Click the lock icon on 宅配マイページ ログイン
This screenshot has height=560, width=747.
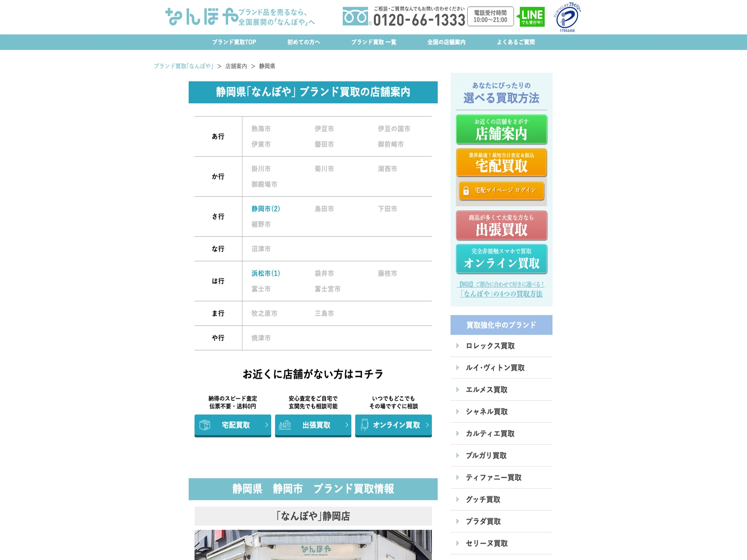(x=466, y=191)
